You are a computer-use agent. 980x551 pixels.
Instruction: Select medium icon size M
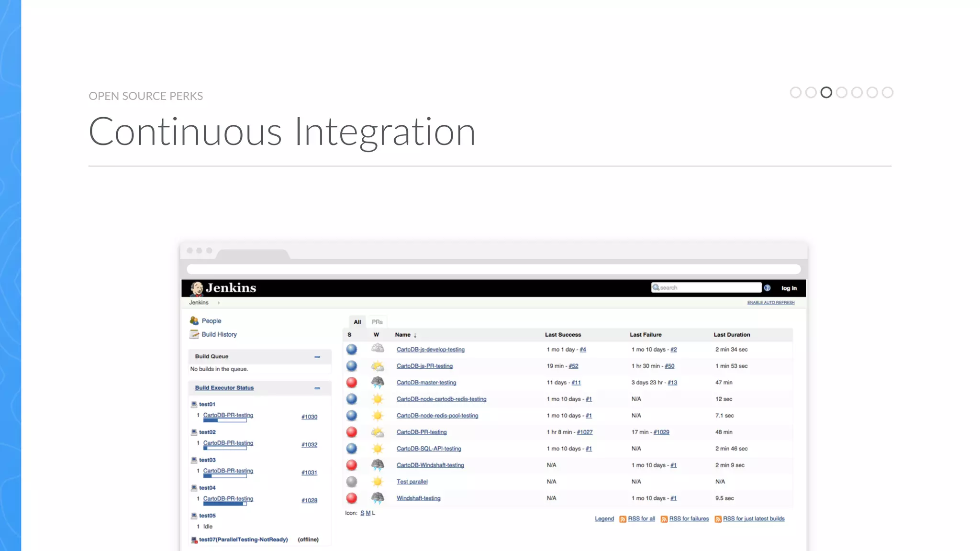368,513
